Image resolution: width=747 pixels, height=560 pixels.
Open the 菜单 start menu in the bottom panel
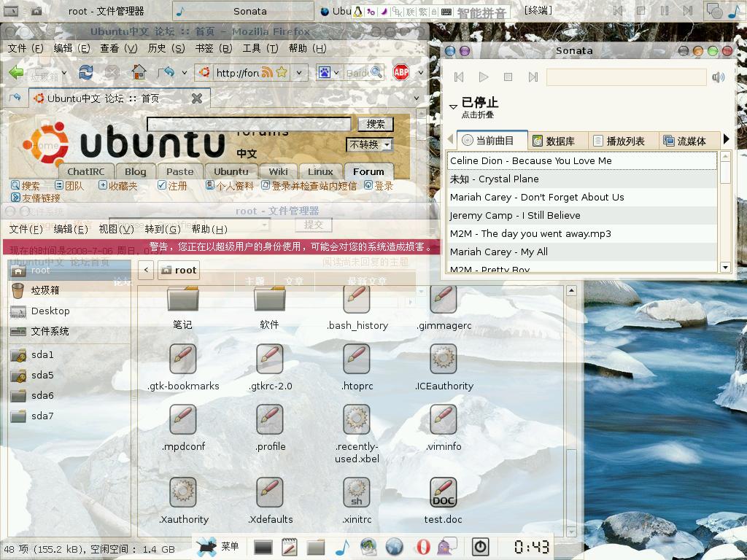click(218, 547)
